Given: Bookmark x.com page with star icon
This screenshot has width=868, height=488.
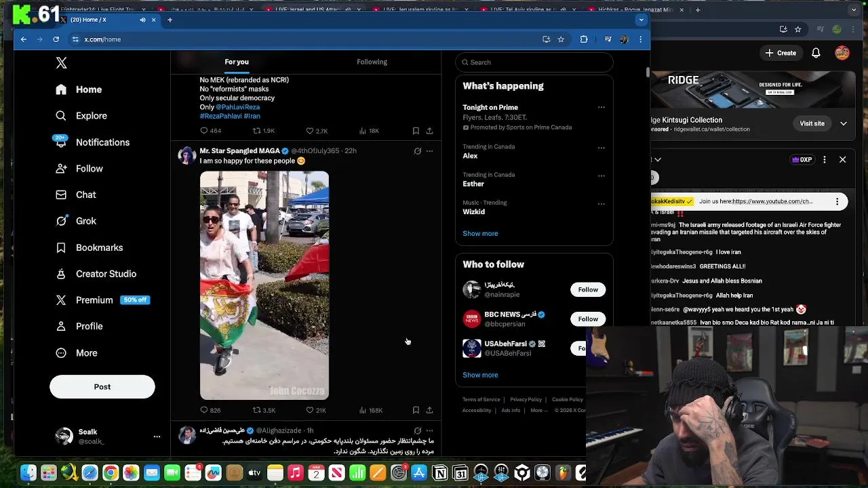Looking at the screenshot, I should coord(561,39).
